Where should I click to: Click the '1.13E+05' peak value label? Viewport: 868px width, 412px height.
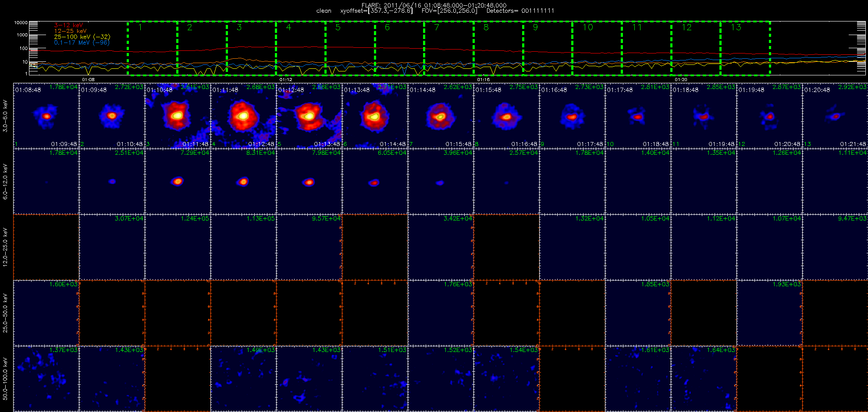(x=260, y=218)
